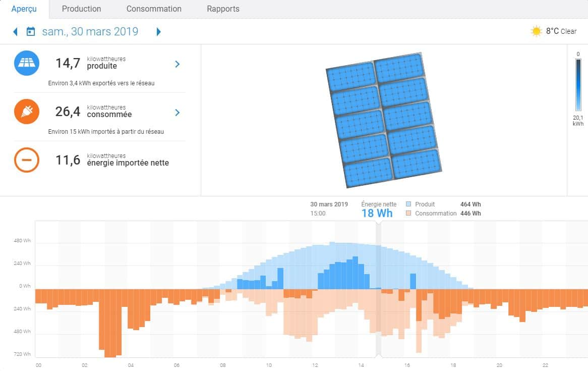
Task: Advance to next day with right arrow
Action: tap(158, 32)
